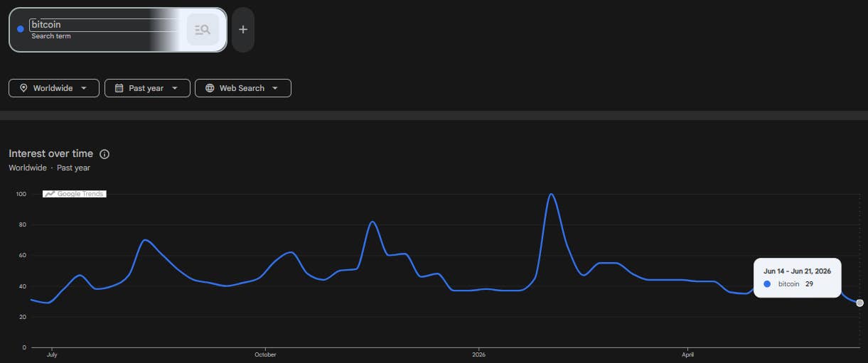Open the Worldwide location dropdown
Viewport: 868px width, 363px height.
[x=53, y=88]
